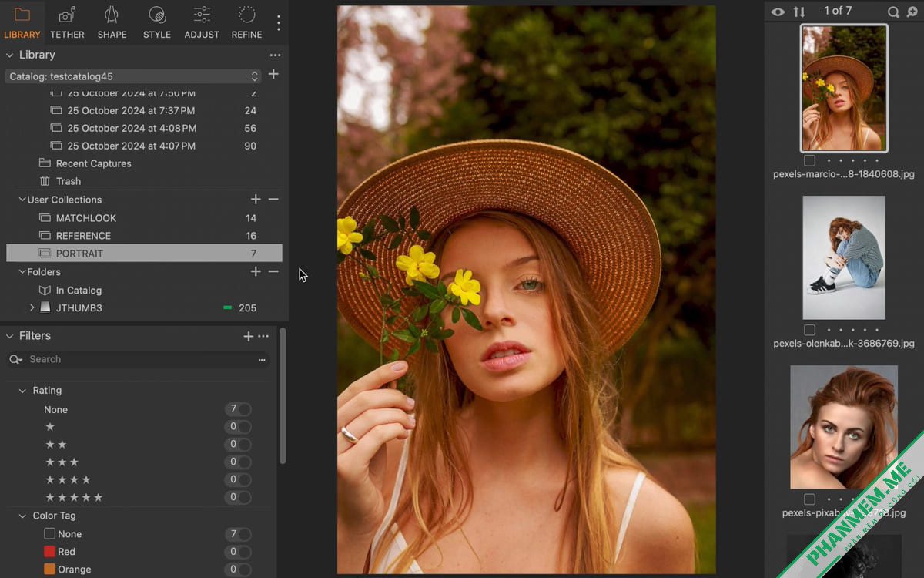Toggle the one-star rating filter
This screenshot has height=578, width=924.
(239, 427)
